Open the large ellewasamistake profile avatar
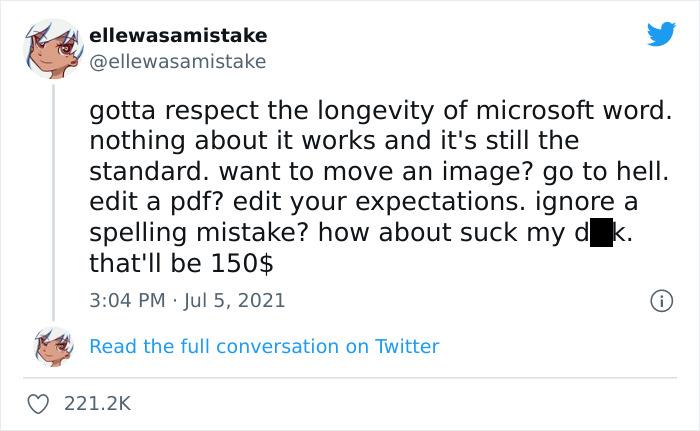The height and width of the screenshot is (431, 700). (54, 49)
